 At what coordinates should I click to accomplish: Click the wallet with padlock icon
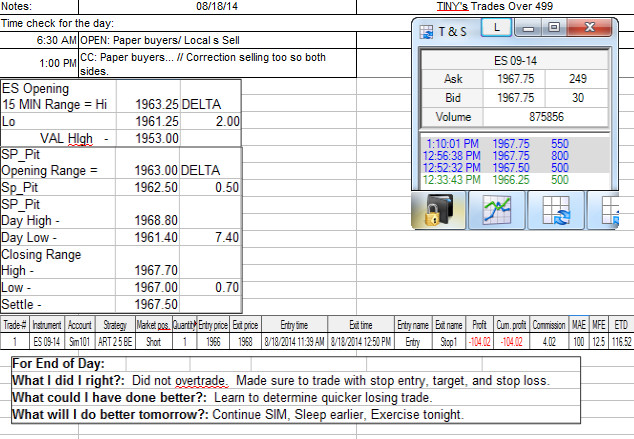click(x=439, y=210)
